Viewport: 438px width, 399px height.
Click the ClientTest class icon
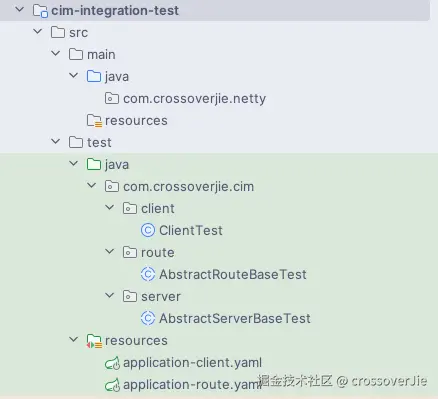pos(148,230)
